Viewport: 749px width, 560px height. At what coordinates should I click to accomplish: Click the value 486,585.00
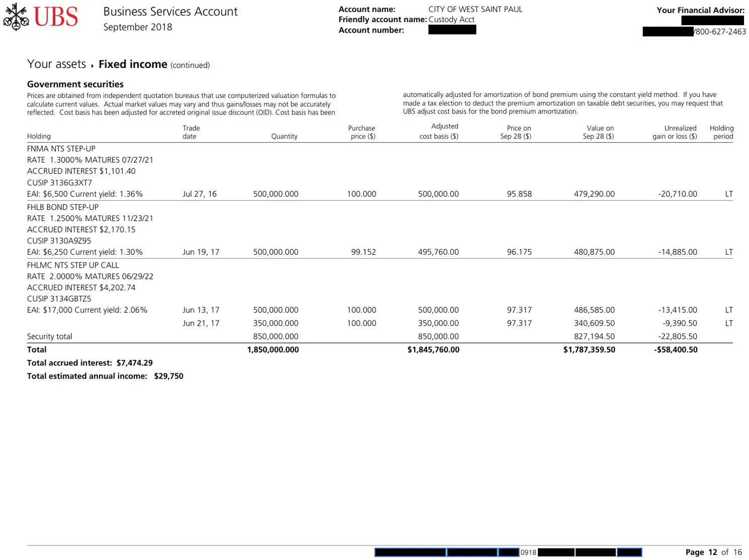click(x=594, y=310)
